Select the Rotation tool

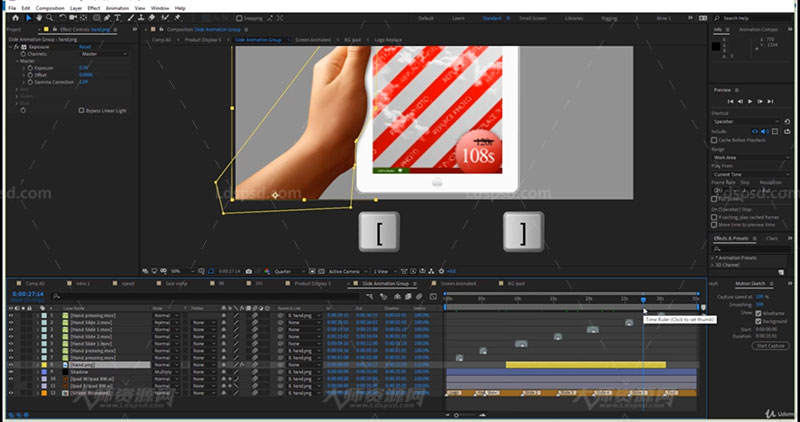63,18
